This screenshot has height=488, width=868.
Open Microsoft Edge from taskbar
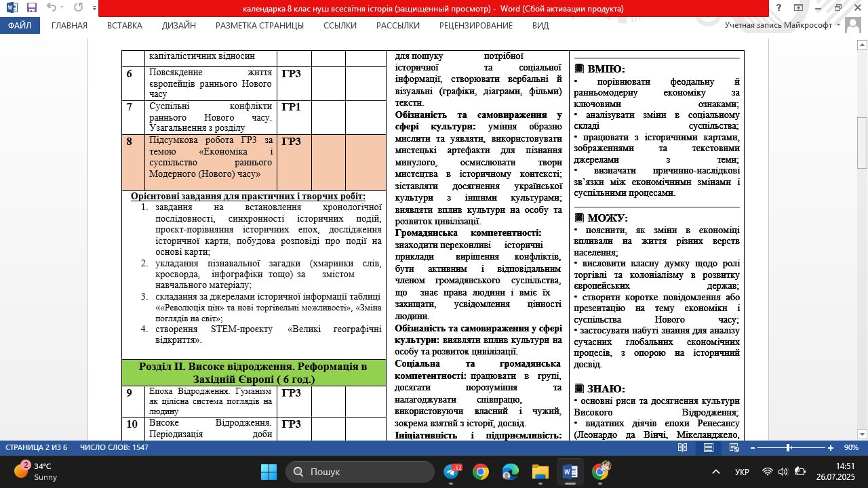[x=510, y=472]
